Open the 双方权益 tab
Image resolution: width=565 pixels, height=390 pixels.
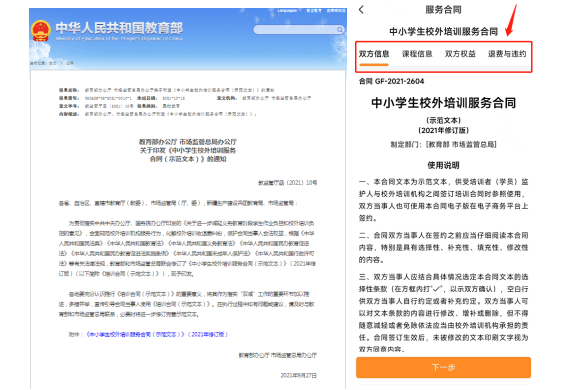point(460,54)
